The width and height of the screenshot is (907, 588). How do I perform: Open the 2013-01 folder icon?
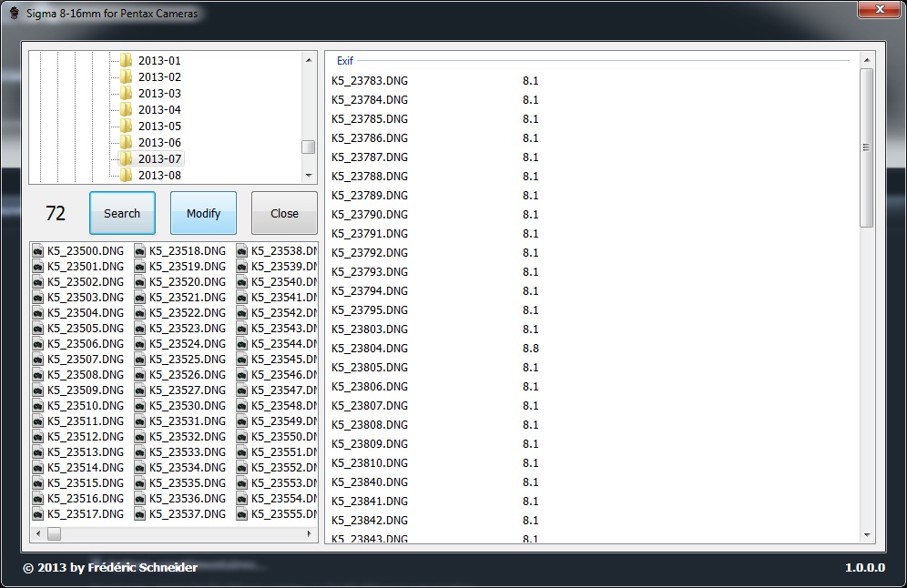(126, 60)
